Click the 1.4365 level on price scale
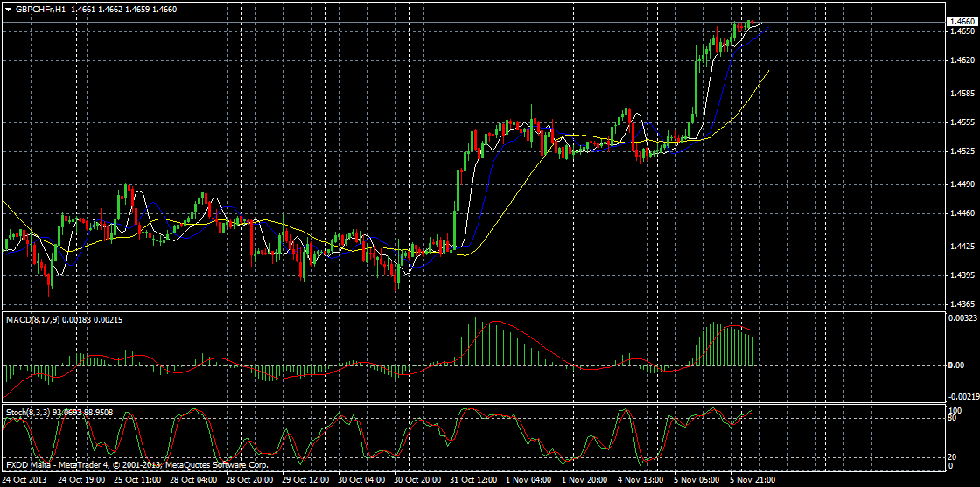This screenshot has width=980, height=487. [962, 304]
